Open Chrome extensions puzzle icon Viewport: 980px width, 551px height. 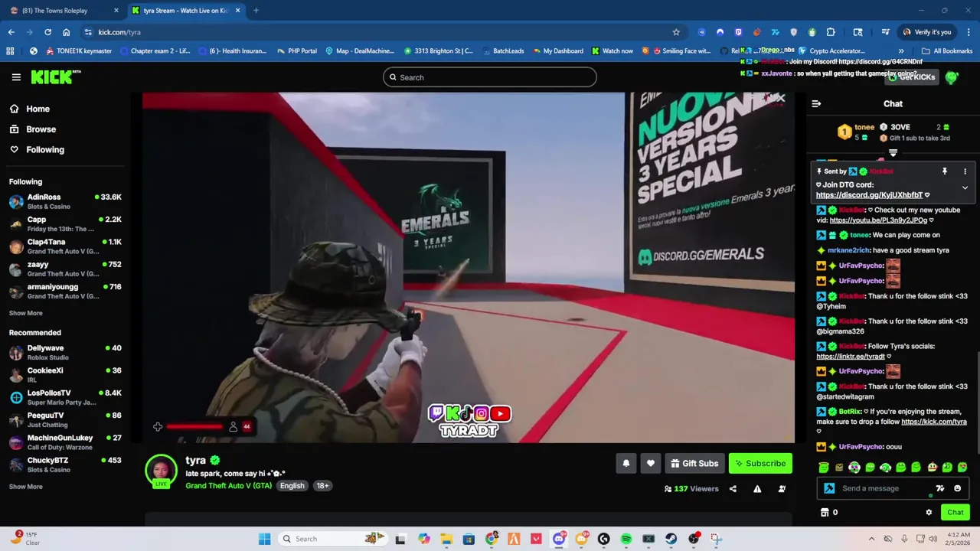831,32
